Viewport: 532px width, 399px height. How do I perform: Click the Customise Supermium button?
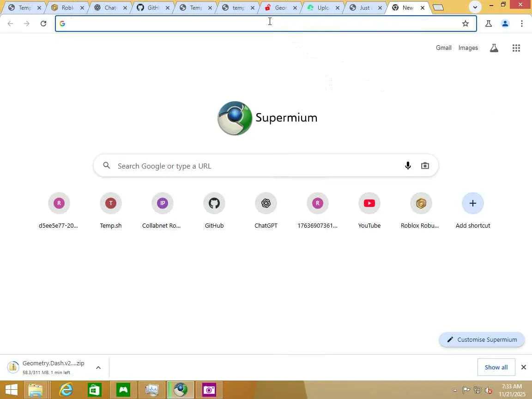click(482, 339)
